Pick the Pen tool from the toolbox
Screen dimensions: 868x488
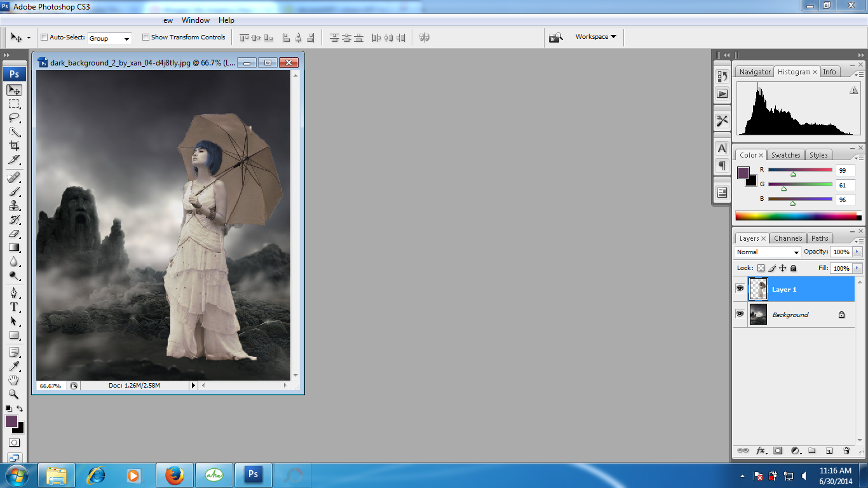point(14,291)
